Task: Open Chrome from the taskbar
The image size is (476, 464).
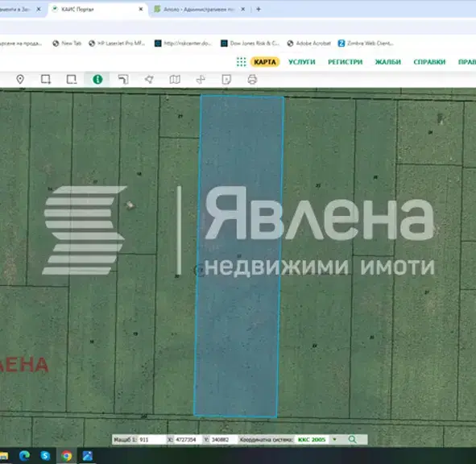Action: coord(67,456)
